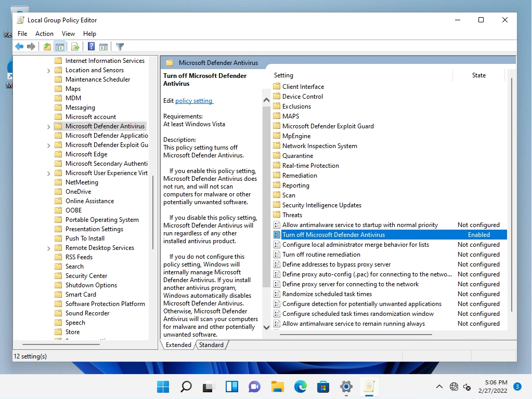This screenshot has width=532, height=399.
Task: Open the notification center badge
Action: tap(517, 387)
